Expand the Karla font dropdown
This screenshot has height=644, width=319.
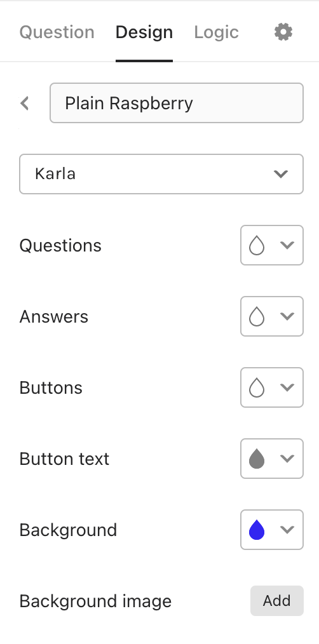(x=161, y=174)
